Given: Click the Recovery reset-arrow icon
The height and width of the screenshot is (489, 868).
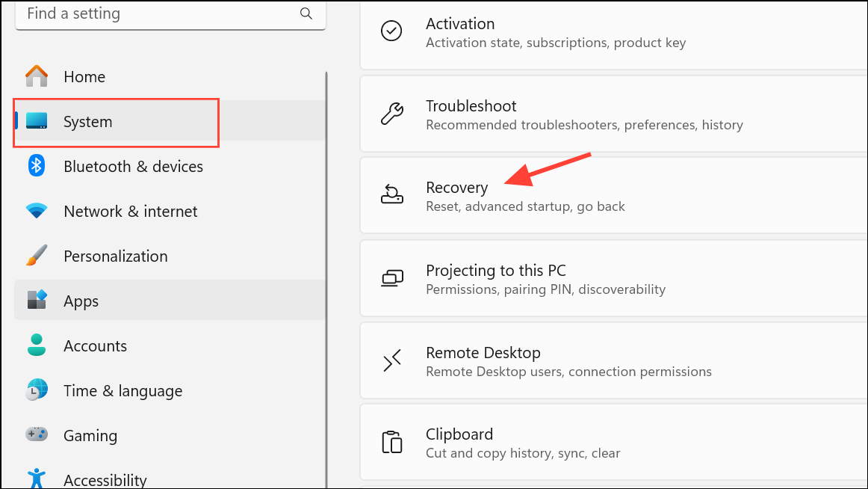Looking at the screenshot, I should click(x=392, y=194).
